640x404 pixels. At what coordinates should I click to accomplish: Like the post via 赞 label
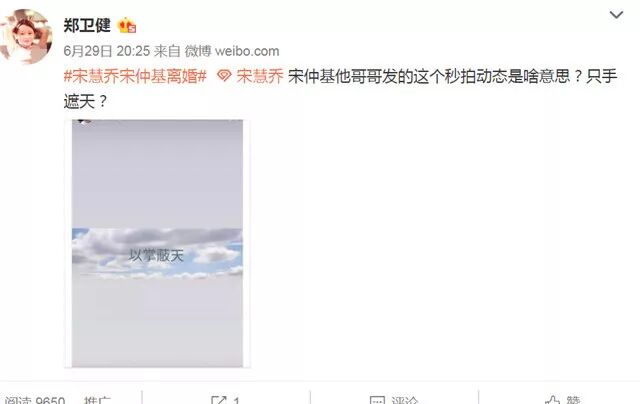[573, 400]
